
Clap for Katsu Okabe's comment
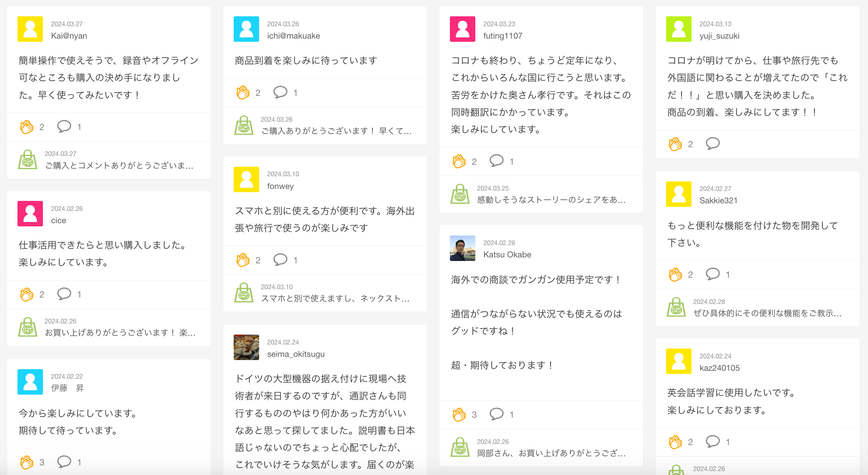(x=459, y=415)
